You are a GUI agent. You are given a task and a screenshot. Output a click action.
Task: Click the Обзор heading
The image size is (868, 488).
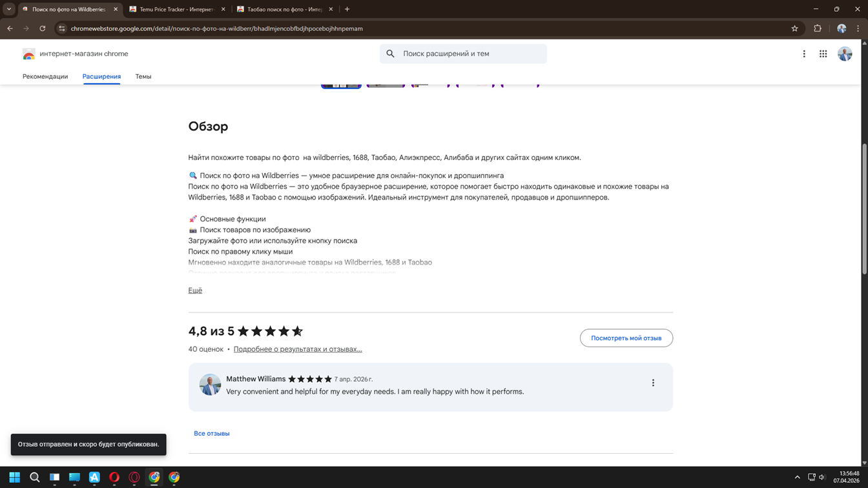coord(208,127)
